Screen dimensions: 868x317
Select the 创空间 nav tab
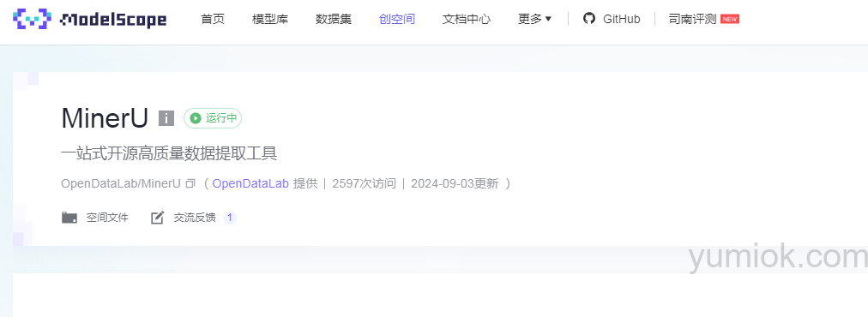click(x=397, y=20)
